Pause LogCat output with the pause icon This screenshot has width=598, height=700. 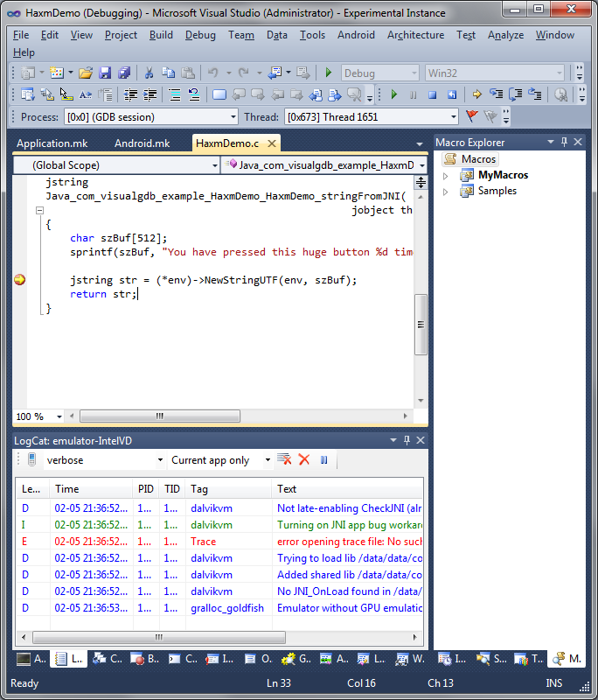[324, 460]
